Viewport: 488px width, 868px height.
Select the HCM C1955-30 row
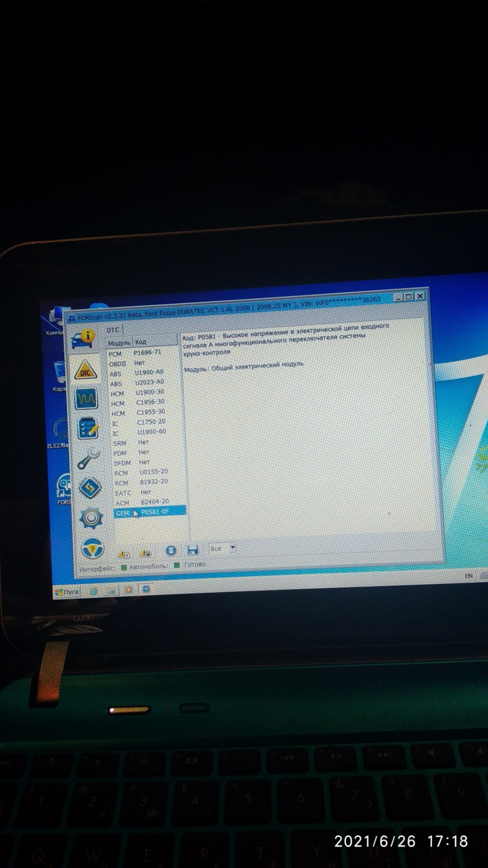point(145,412)
